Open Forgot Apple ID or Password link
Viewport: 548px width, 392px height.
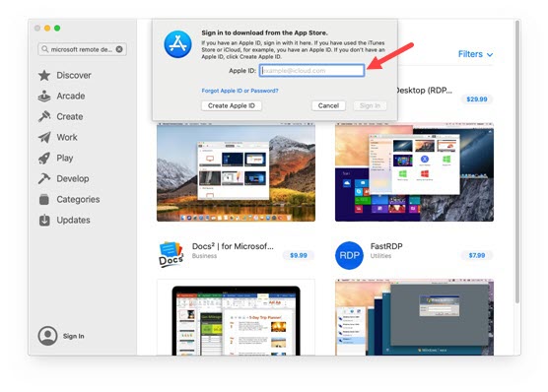point(240,91)
